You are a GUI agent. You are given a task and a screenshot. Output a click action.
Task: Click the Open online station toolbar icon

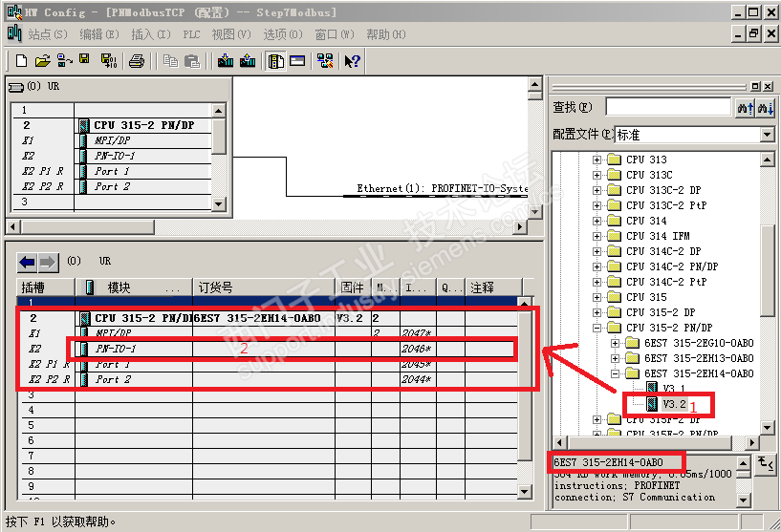tap(65, 61)
